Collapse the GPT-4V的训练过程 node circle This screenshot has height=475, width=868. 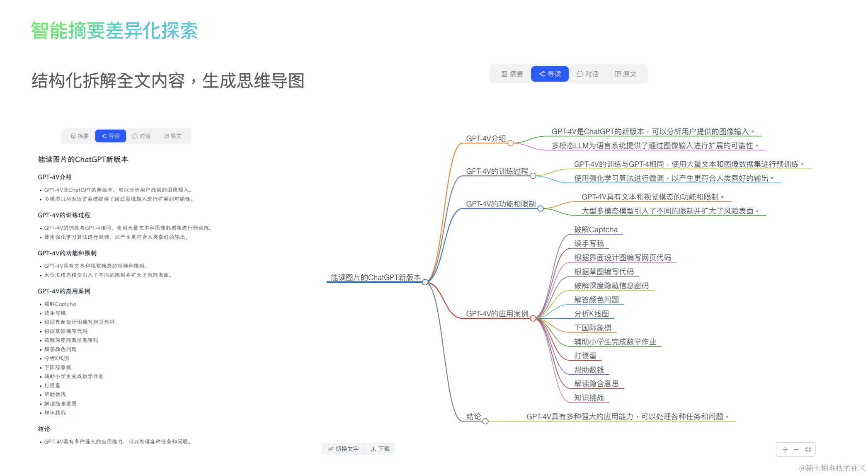533,176
